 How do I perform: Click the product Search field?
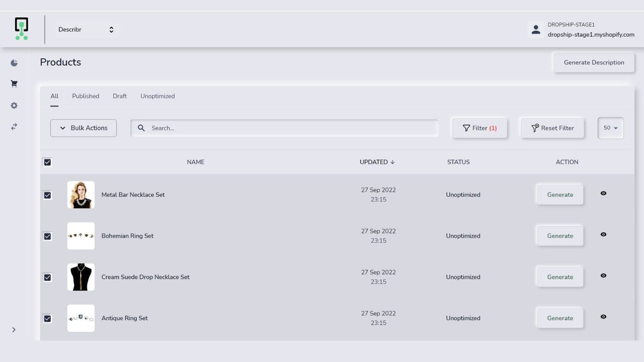(284, 128)
